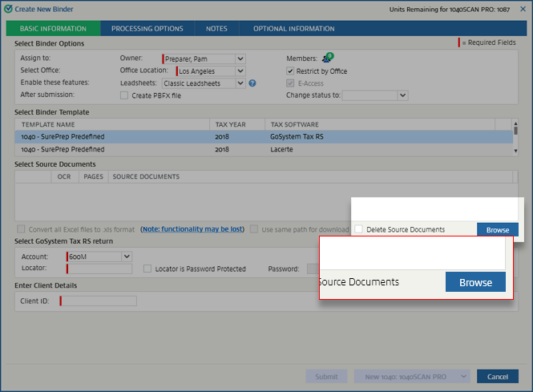
Task: Open the Notes tab
Action: click(x=216, y=29)
